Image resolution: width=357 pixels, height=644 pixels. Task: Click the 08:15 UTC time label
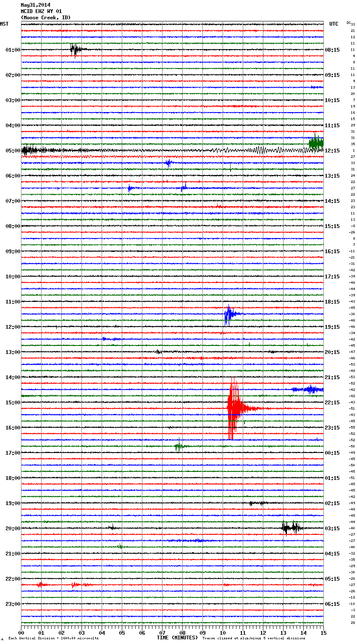(332, 50)
